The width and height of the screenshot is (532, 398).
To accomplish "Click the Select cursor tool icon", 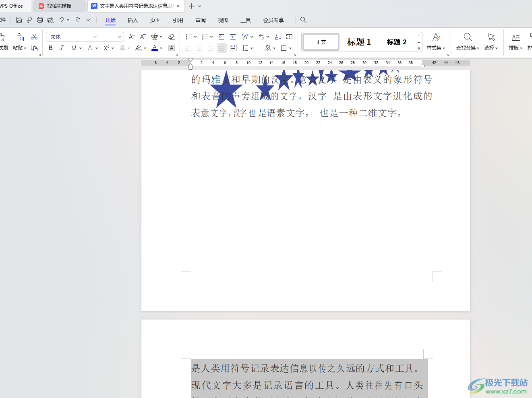I will click(x=491, y=37).
